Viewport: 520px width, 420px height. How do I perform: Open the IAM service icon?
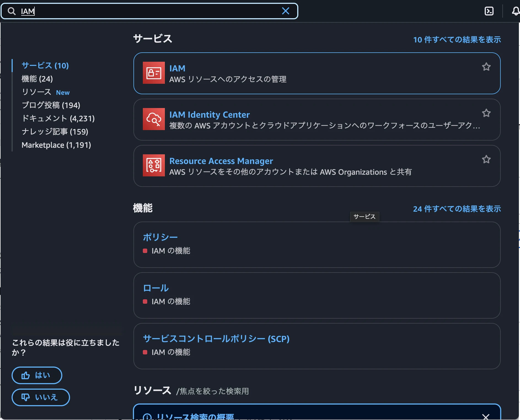pos(154,72)
